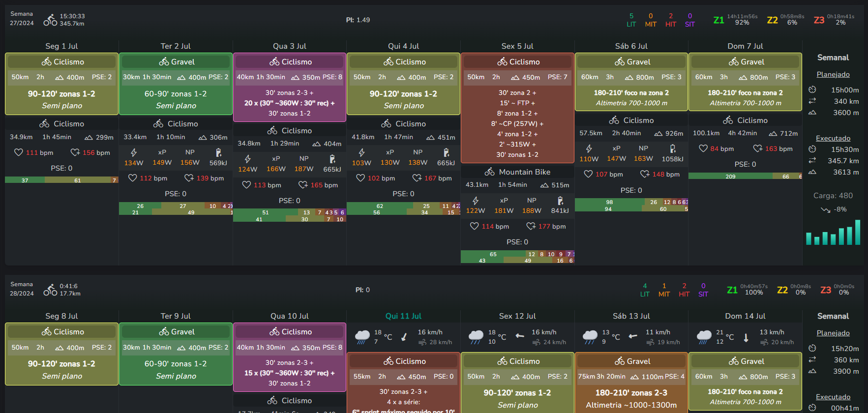This screenshot has width=868, height=413.
Task: Click Dom 14 Jul day header
Action: pos(745,316)
